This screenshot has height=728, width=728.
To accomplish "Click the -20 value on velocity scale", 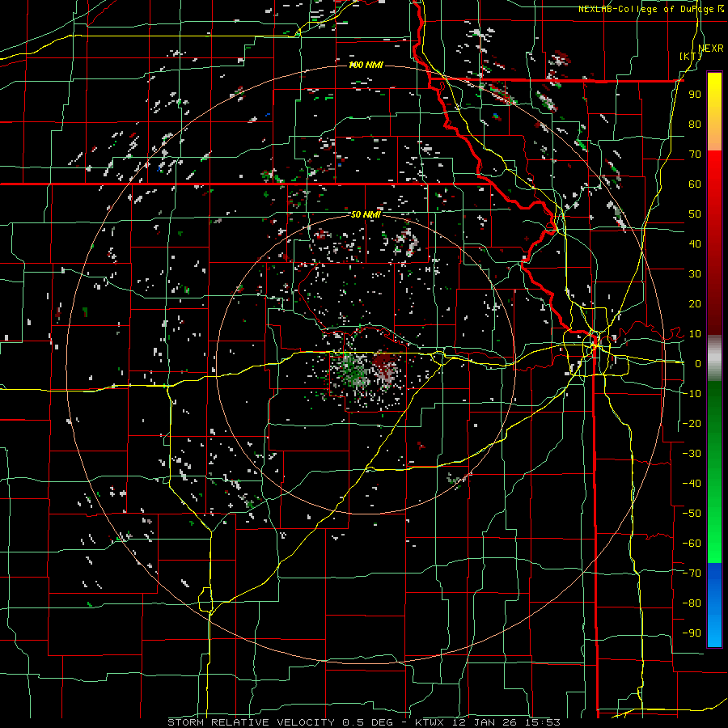I will [x=692, y=423].
